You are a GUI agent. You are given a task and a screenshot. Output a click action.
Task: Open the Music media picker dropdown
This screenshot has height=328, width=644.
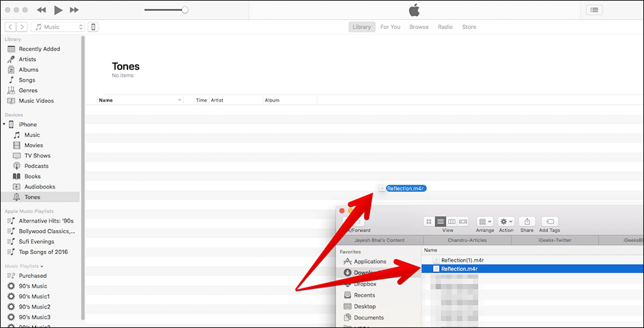[58, 27]
